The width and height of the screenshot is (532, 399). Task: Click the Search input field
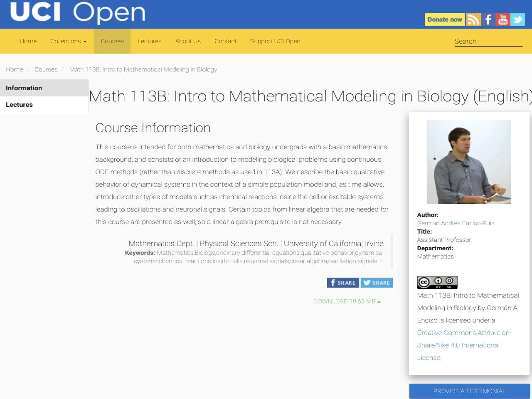[x=488, y=41]
